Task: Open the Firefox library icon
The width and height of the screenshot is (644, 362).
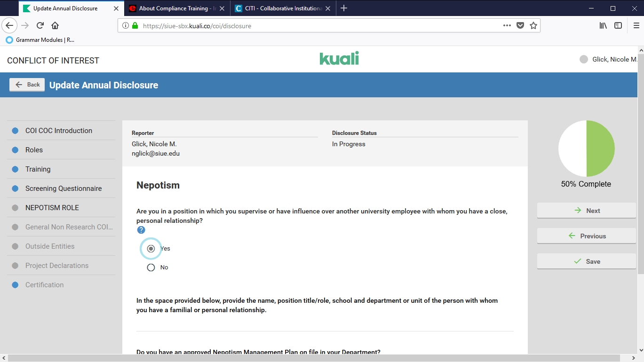Action: (x=603, y=25)
